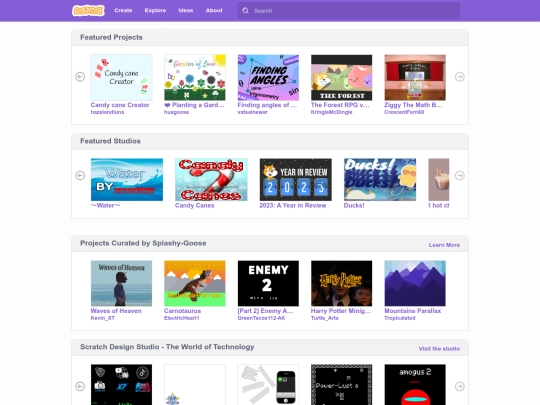Image resolution: width=540 pixels, height=405 pixels.
Task: Focus the Search input field
Action: coord(349,11)
